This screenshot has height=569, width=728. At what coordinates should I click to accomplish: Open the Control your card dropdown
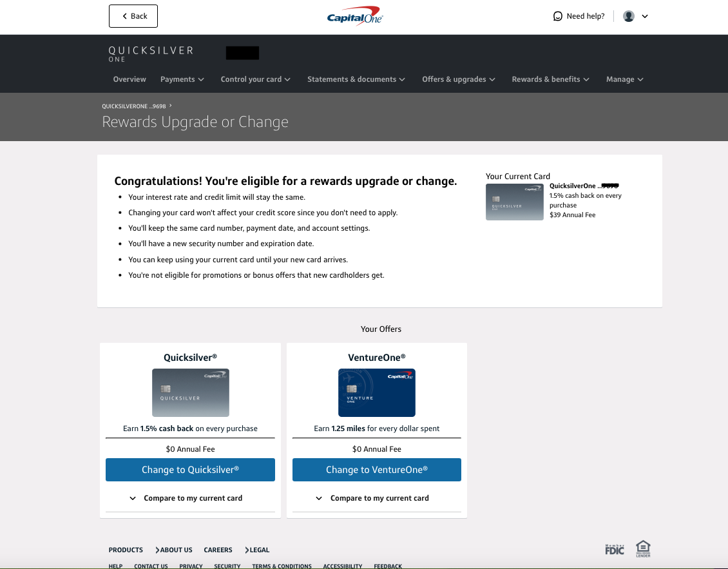(x=256, y=79)
